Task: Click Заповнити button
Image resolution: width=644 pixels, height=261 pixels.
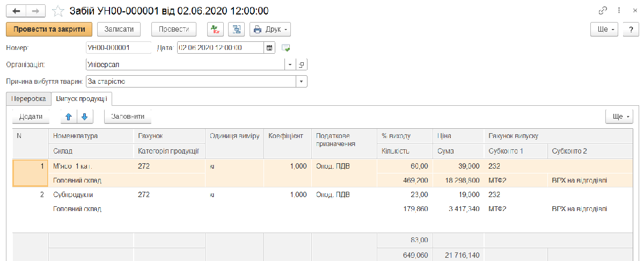Action: pos(128,116)
